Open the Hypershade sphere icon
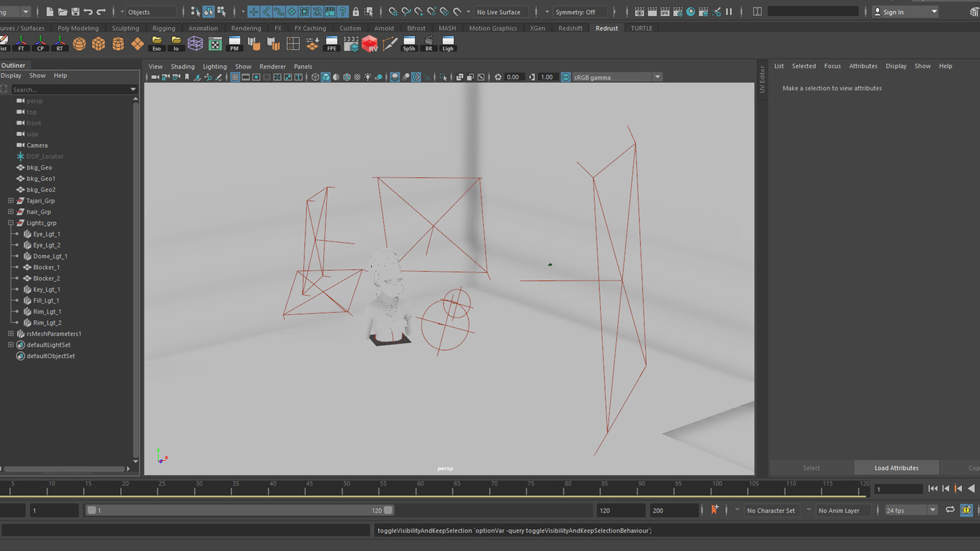The image size is (980, 551). pyautogui.click(x=691, y=12)
